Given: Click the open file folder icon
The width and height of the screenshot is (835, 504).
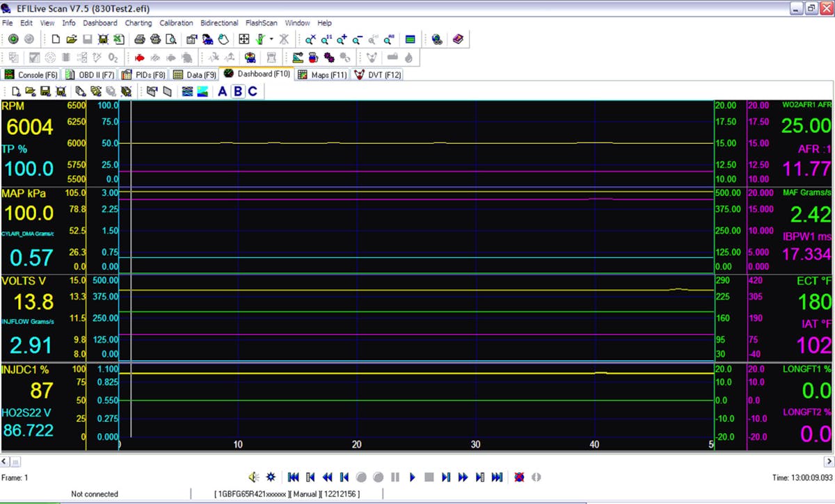Looking at the screenshot, I should (x=71, y=40).
